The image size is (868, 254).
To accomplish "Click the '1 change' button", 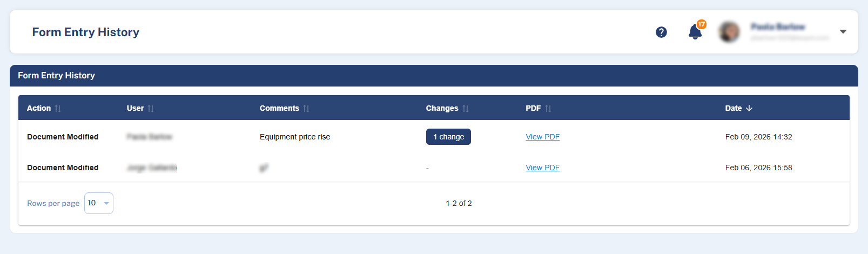I will [x=448, y=137].
